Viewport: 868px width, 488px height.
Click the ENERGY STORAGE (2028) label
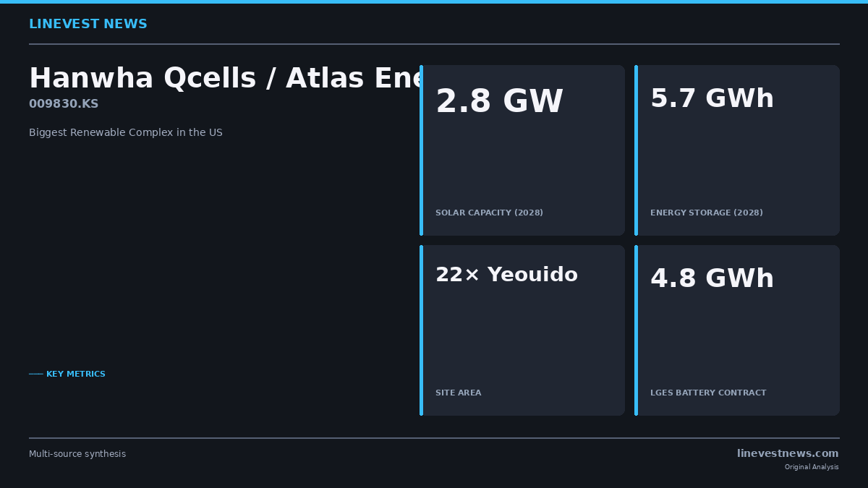(707, 213)
